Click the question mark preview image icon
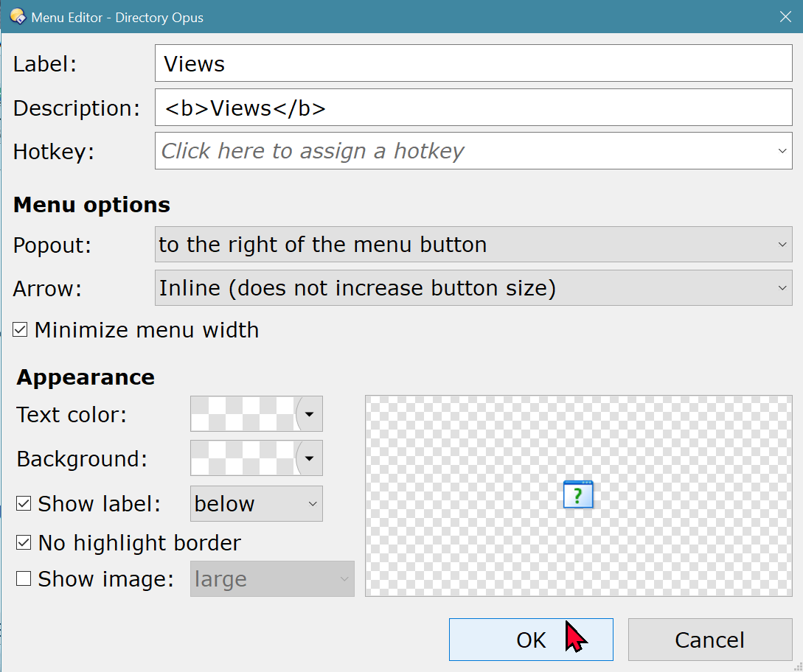 pyautogui.click(x=578, y=494)
